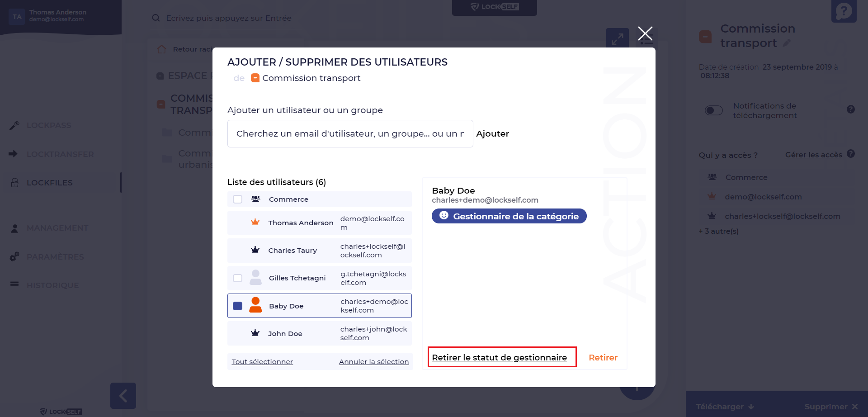Collapse the sidebar with the left chevron
The image size is (868, 417).
click(123, 396)
